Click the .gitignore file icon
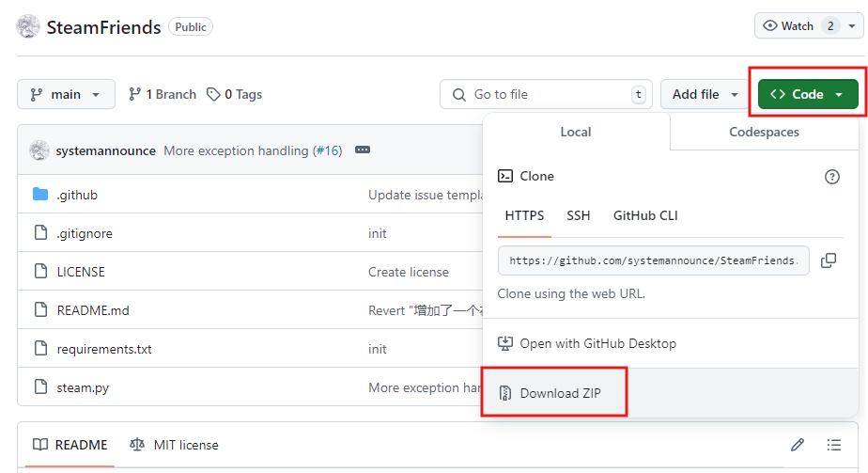This screenshot has width=868, height=473. click(40, 232)
